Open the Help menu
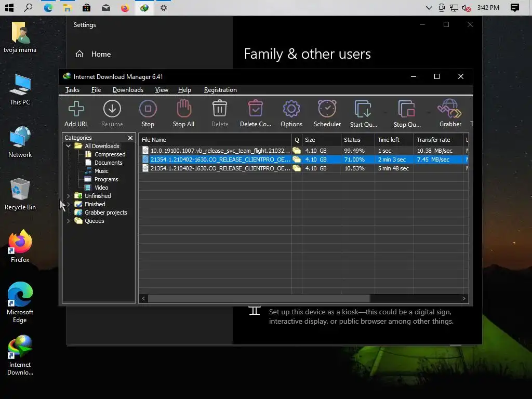This screenshot has height=399, width=532. click(x=184, y=90)
